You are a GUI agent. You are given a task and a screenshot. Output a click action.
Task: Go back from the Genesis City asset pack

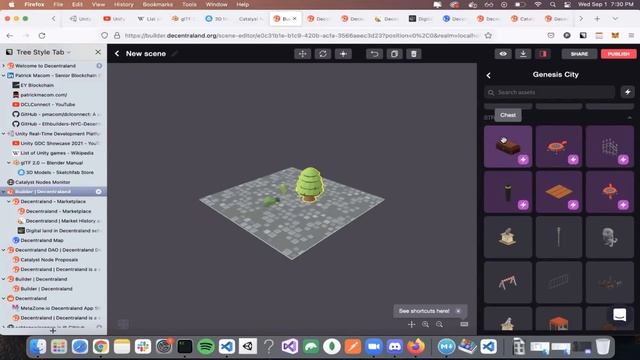tap(489, 75)
